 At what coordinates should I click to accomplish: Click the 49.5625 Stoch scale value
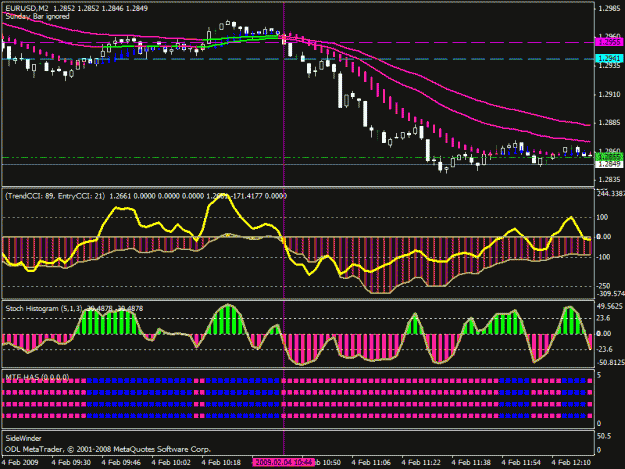[x=610, y=306]
